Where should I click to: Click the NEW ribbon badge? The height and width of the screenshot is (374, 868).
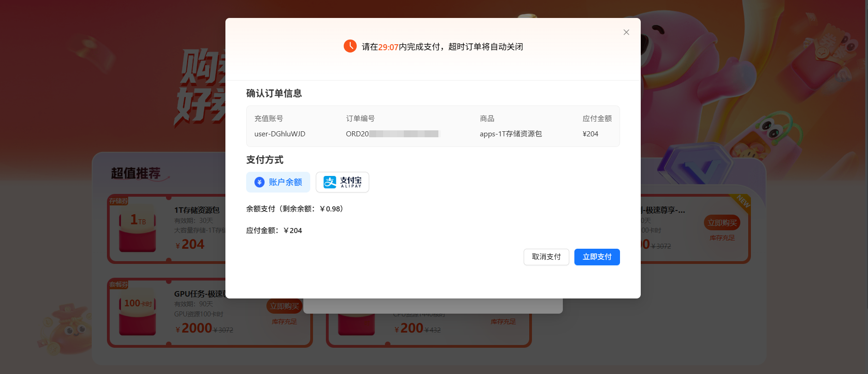coord(742,202)
